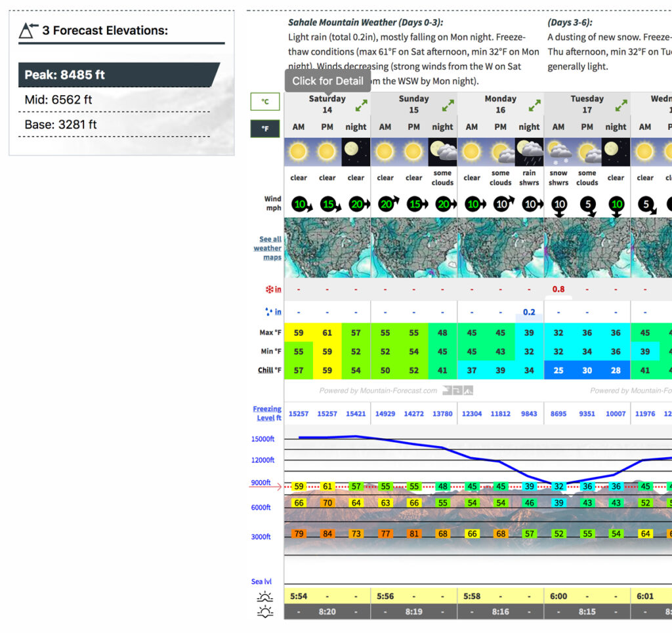The image size is (672, 633).
Task: Click sunrise time 5:54
Action: (299, 596)
